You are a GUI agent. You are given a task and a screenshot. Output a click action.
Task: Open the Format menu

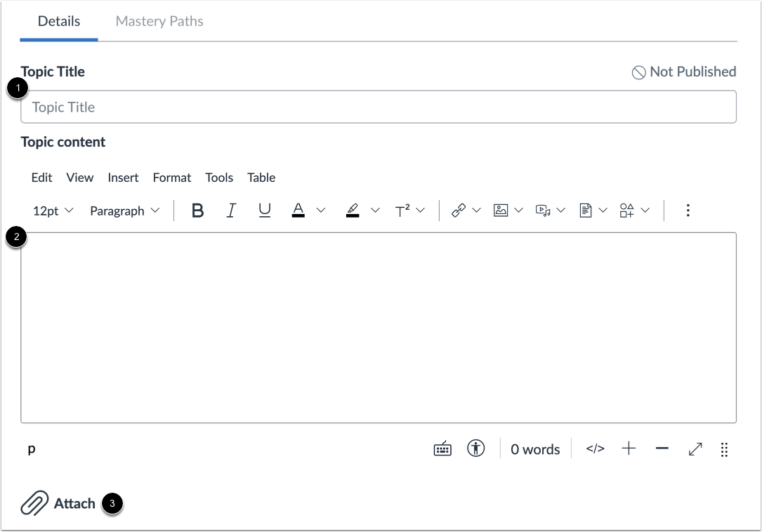(171, 178)
